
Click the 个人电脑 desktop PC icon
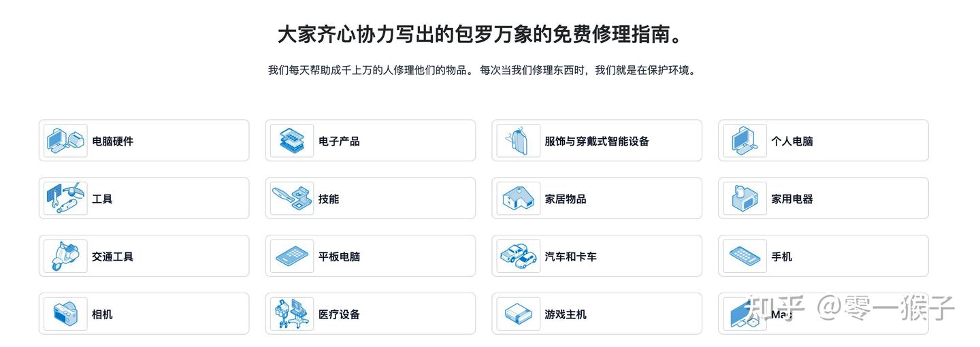click(x=745, y=141)
